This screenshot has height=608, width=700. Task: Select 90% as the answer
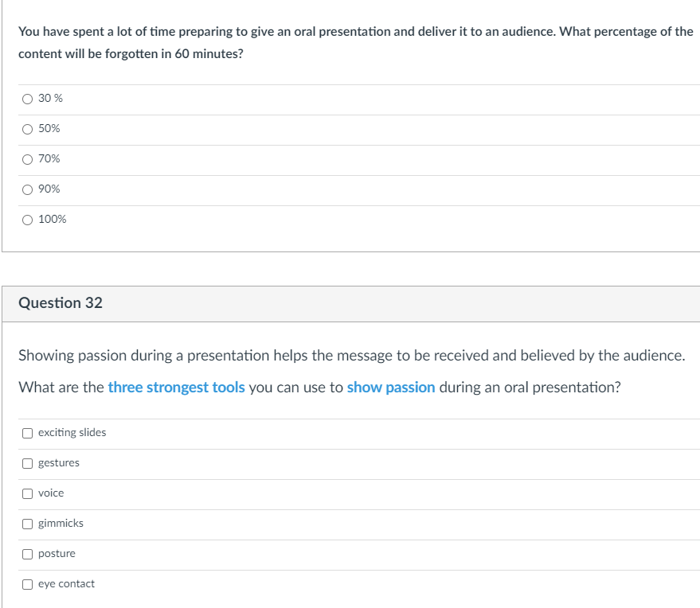28,189
